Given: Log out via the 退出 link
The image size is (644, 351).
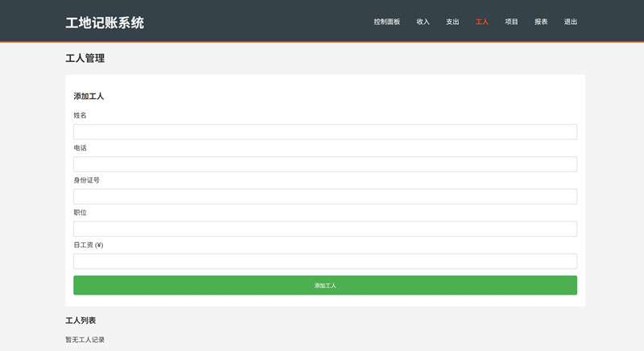Looking at the screenshot, I should (571, 22).
